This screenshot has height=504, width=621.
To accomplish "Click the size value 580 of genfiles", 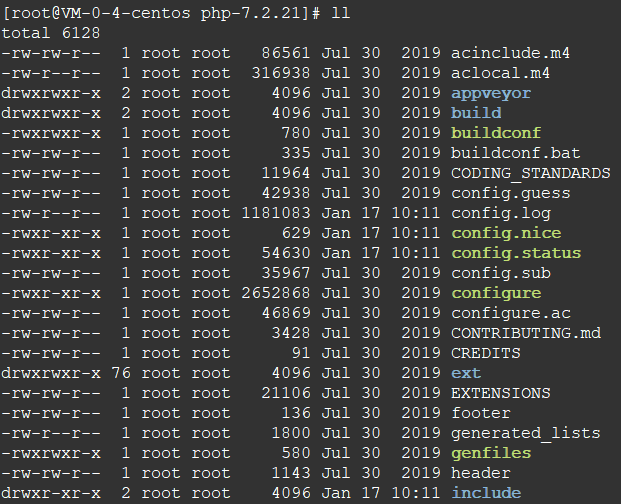I will point(295,453).
